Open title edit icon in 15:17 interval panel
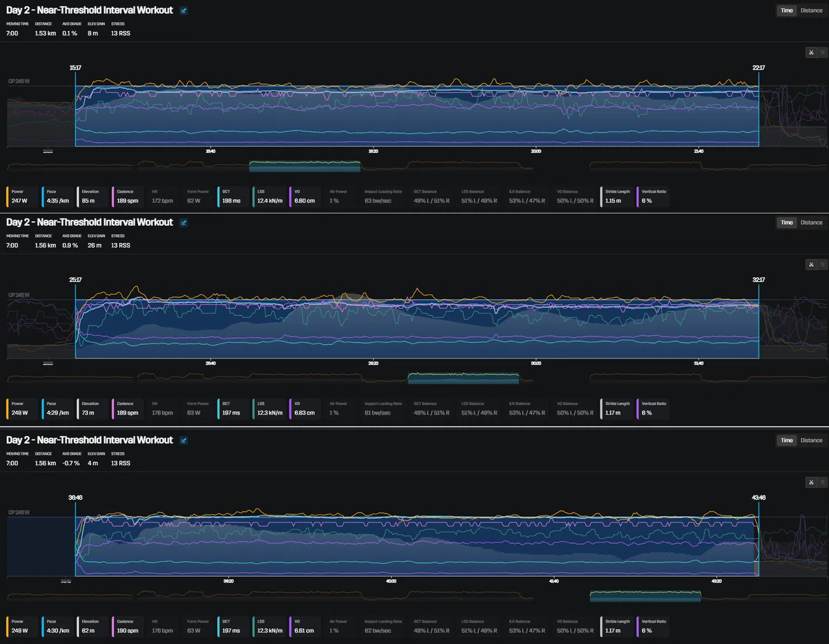The image size is (829, 644). pyautogui.click(x=183, y=10)
